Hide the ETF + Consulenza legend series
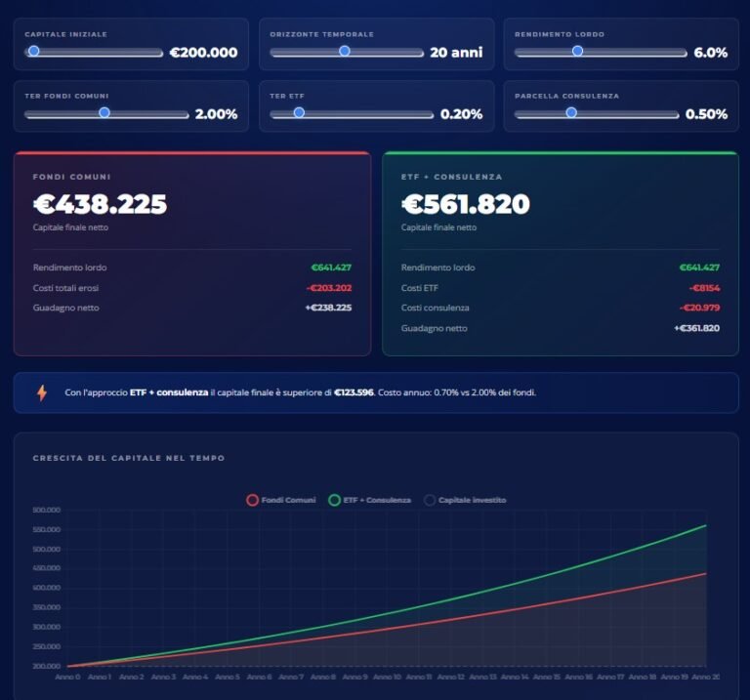750x700 pixels. 370,500
